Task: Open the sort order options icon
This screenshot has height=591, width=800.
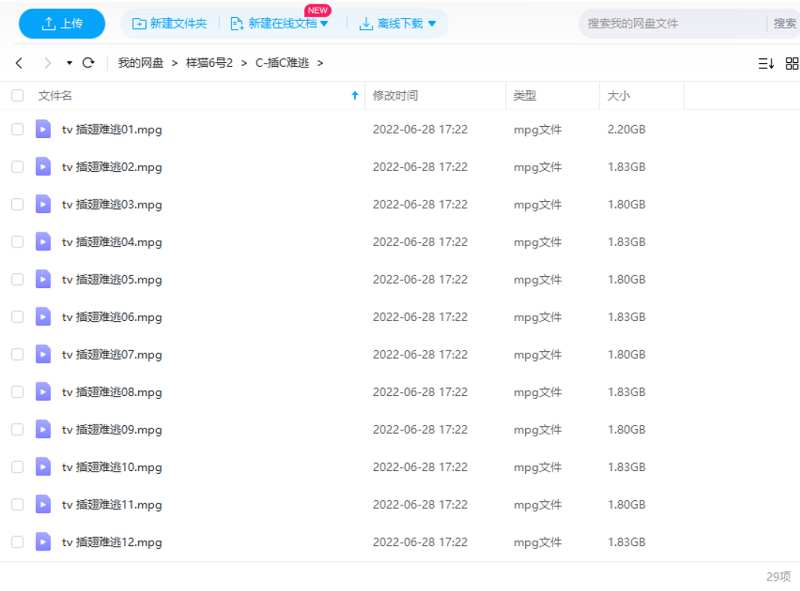Action: pyautogui.click(x=766, y=63)
